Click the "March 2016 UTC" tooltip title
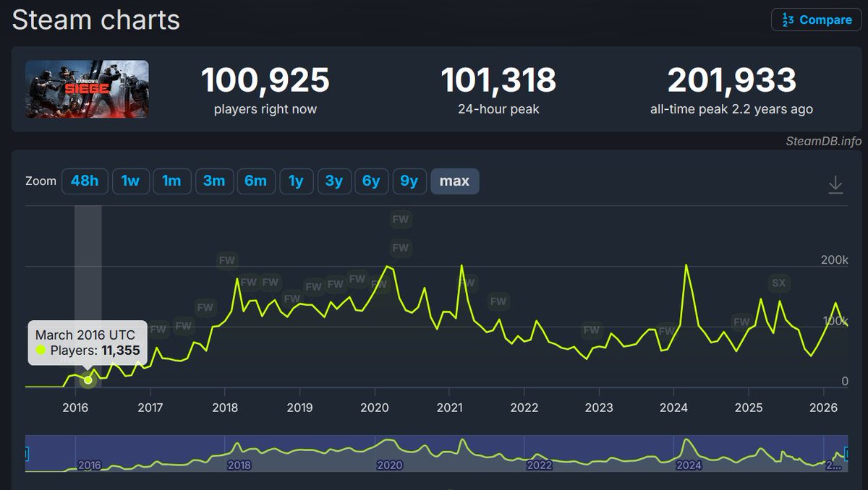This screenshot has width=868, height=490. (85, 335)
